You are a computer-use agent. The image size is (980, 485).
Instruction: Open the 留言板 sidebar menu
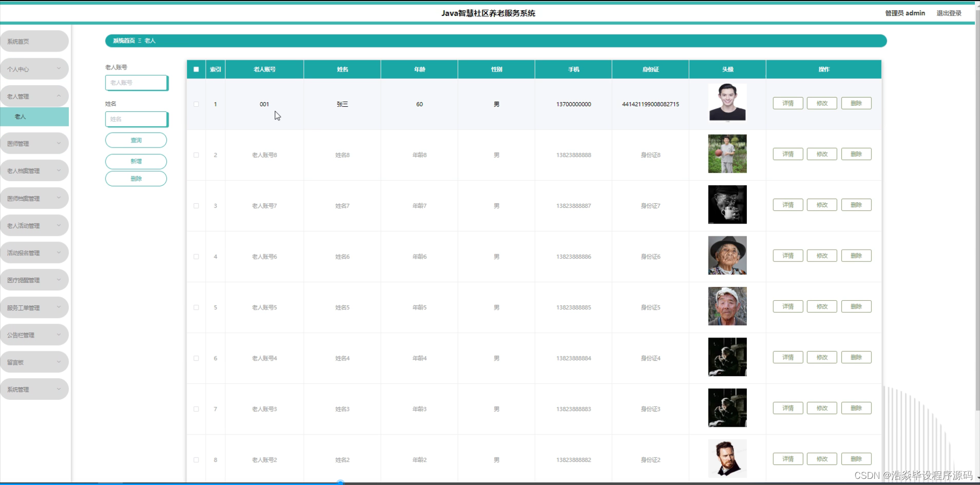click(34, 362)
